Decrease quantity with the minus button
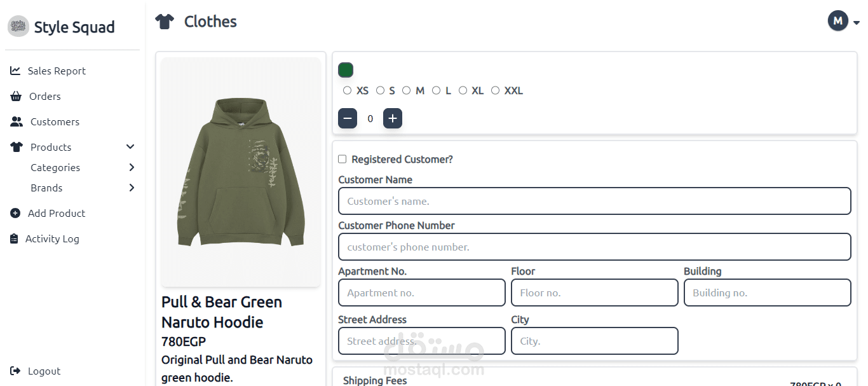Viewport: 868px width, 386px height. tap(348, 118)
